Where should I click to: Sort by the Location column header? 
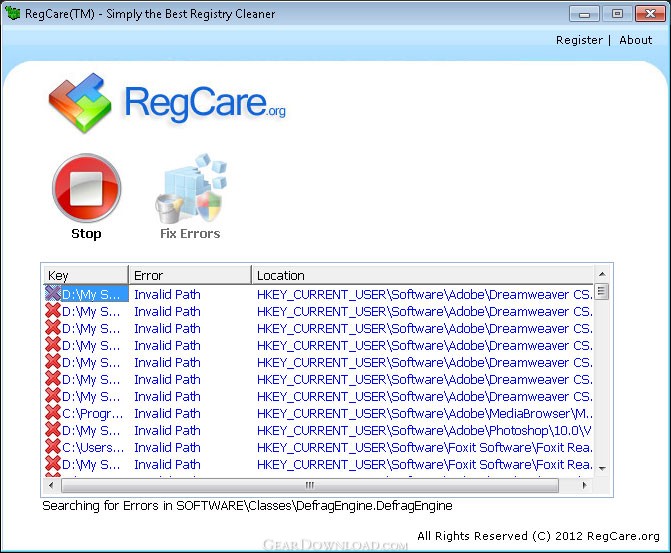(x=423, y=275)
